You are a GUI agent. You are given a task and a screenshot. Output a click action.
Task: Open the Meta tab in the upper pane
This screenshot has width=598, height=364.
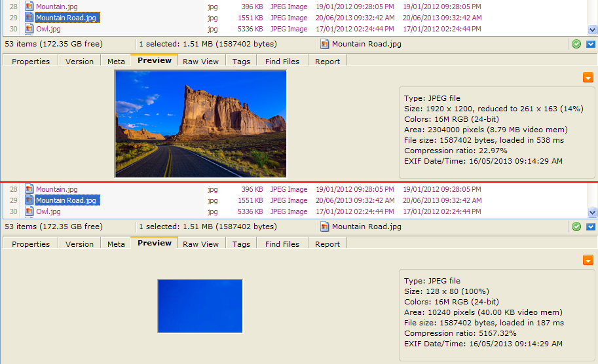(x=116, y=62)
